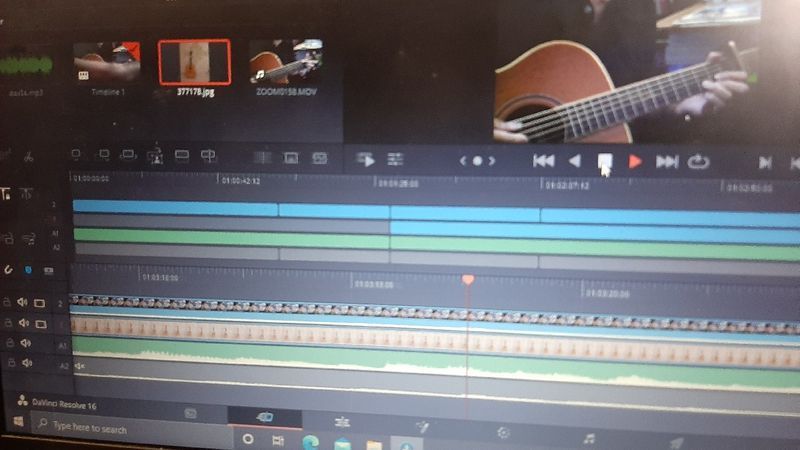Lock audio track A2
Image resolution: width=800 pixels, height=450 pixels.
click(x=11, y=363)
